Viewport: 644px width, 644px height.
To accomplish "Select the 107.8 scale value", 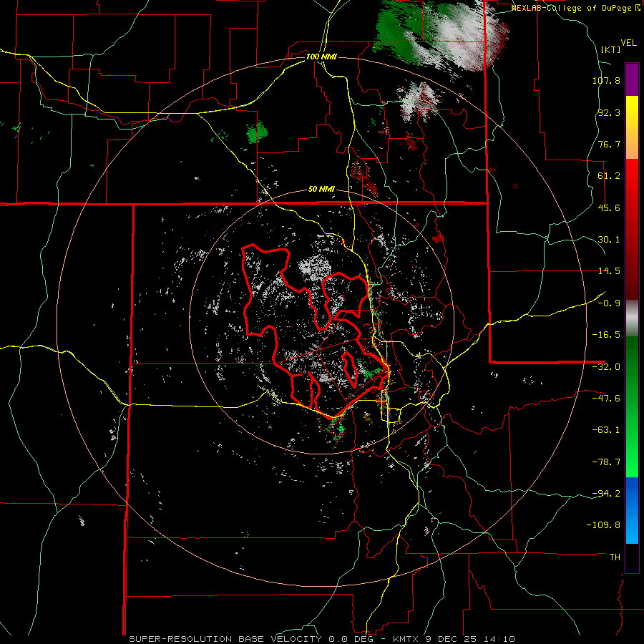I will [606, 80].
